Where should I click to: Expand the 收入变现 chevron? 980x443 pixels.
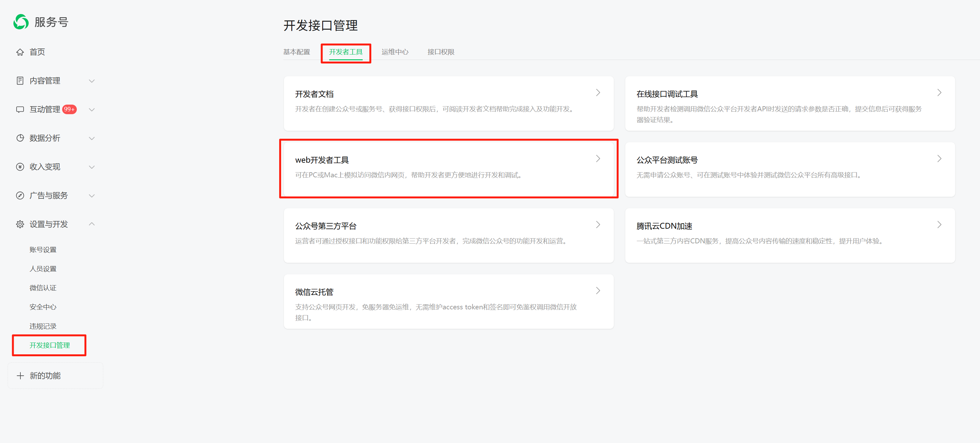click(92, 167)
